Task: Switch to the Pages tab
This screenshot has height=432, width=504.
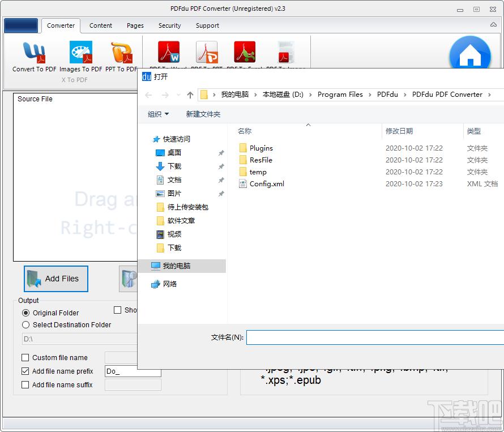Action: click(x=135, y=25)
